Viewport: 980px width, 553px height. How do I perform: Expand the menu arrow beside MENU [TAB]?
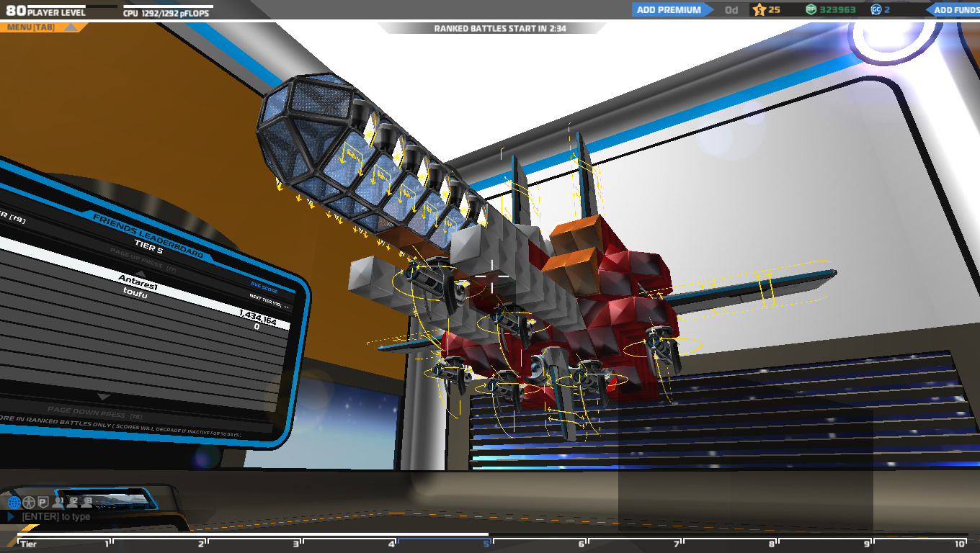(x=71, y=27)
